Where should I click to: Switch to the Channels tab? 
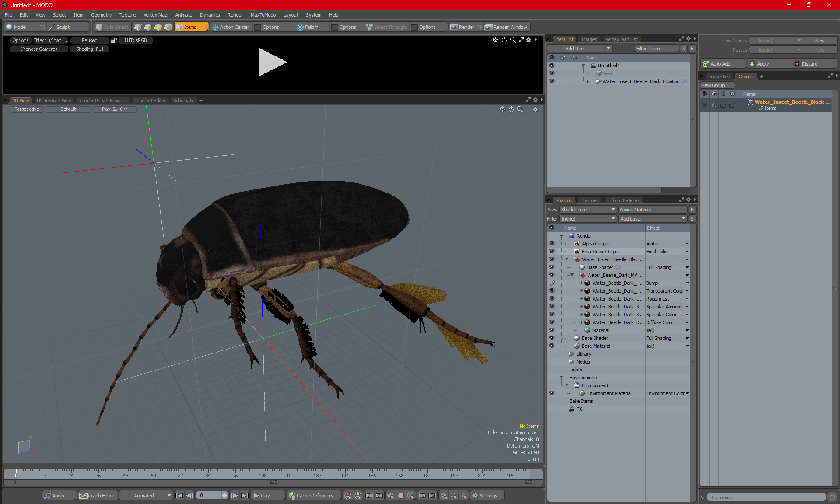(589, 200)
